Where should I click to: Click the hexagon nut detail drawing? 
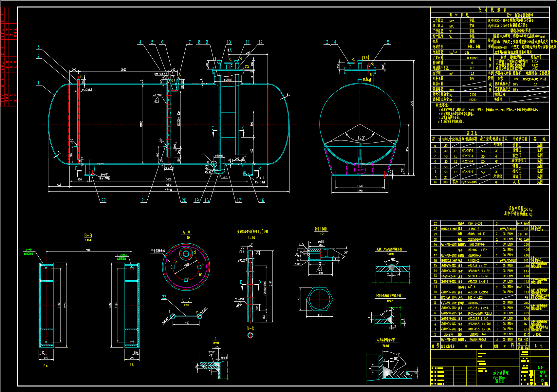(320, 299)
